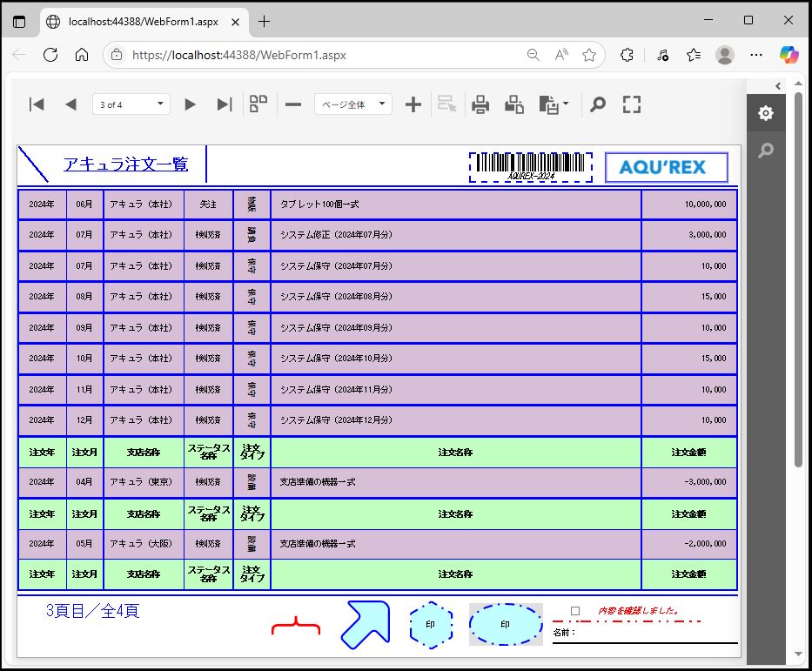Expand the export format dropdown
812x671 pixels.
click(554, 104)
